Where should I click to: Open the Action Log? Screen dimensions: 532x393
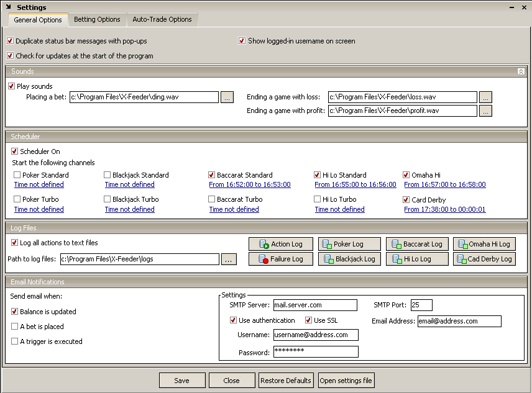click(280, 244)
